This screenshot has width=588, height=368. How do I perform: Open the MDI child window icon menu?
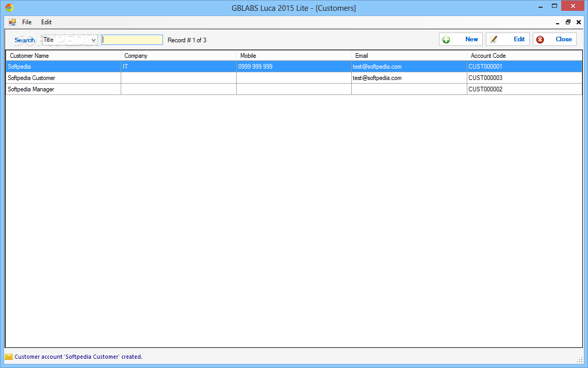12,22
